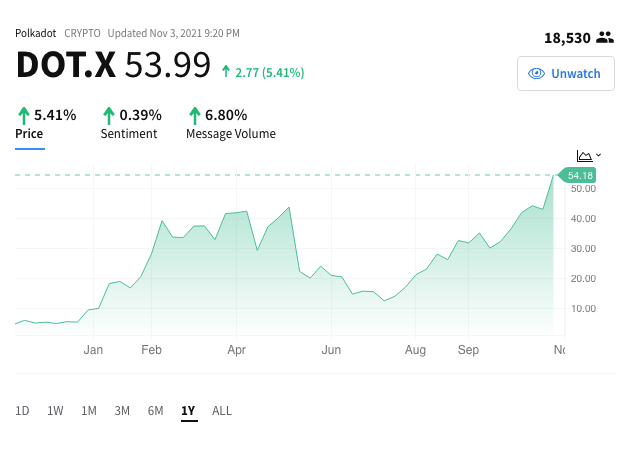631x458 pixels.
Task: Expand the chart type dropdown arrow
Action: click(x=598, y=155)
